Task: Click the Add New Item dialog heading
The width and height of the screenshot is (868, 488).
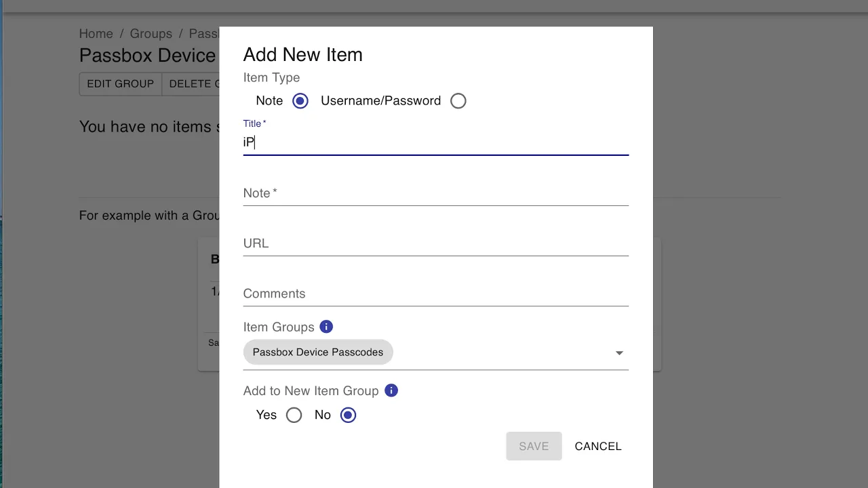Action: tap(302, 55)
